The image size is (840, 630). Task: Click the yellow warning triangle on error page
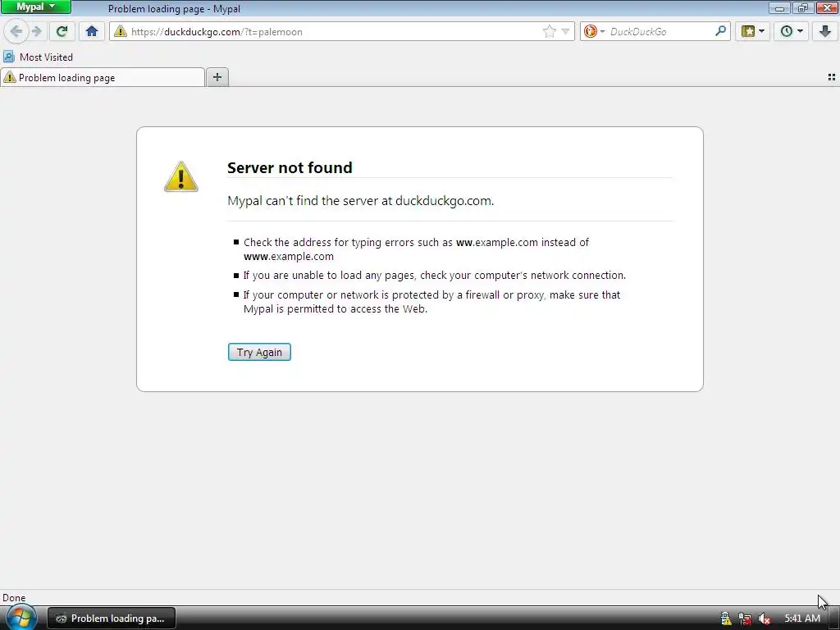181,176
